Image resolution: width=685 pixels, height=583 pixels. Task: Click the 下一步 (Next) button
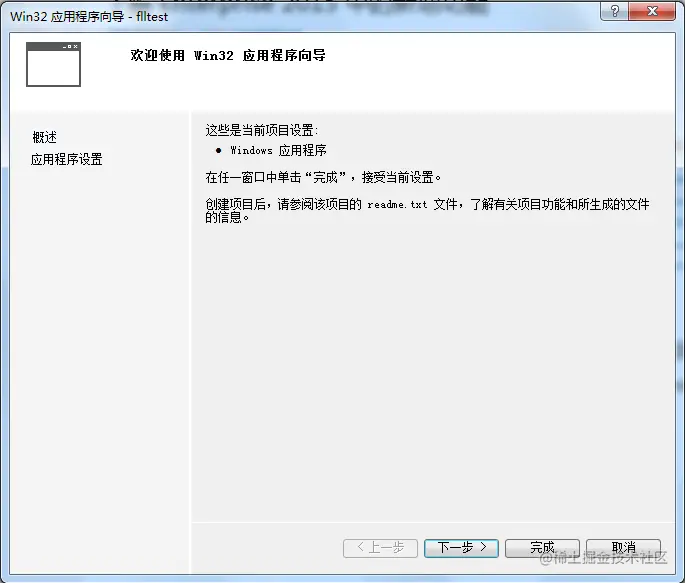point(461,548)
